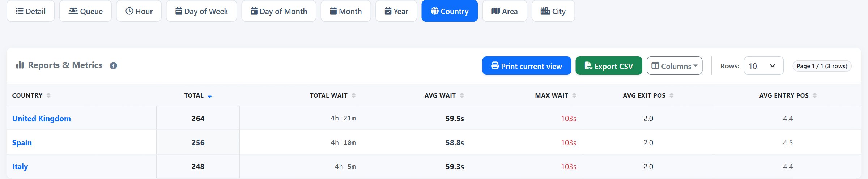The image size is (868, 179).
Task: Click the total value 264
Action: coord(198,119)
